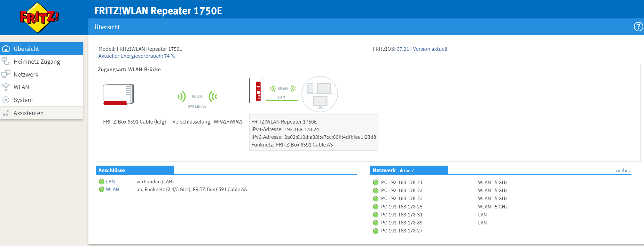Click the Heimnetz-Zugang sidebar icon
Screen dimensions: 644x246
tap(6, 61)
